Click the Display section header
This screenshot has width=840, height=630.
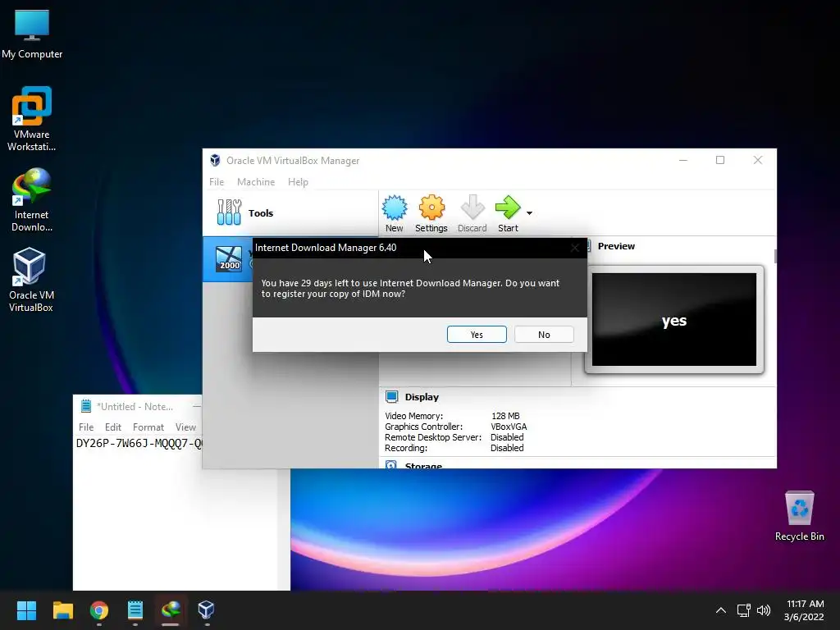(x=422, y=397)
